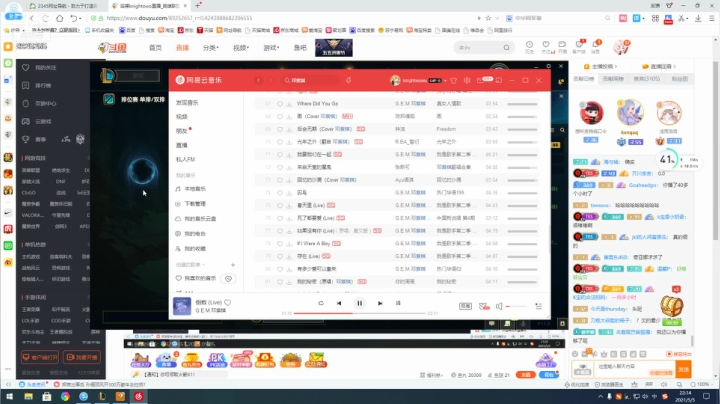720x404 pixels.
Task: Start heartbeat mode button beside liked music
Action: (228, 279)
